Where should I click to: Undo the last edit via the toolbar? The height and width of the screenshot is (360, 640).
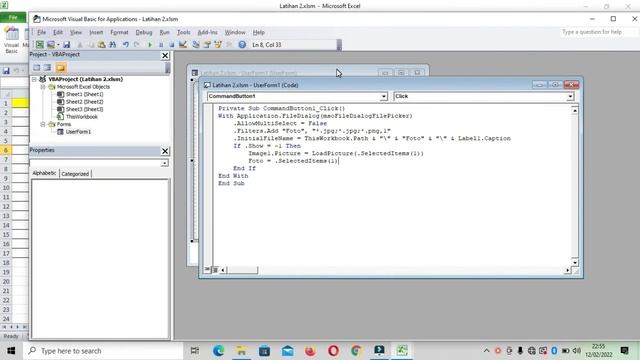(126, 44)
